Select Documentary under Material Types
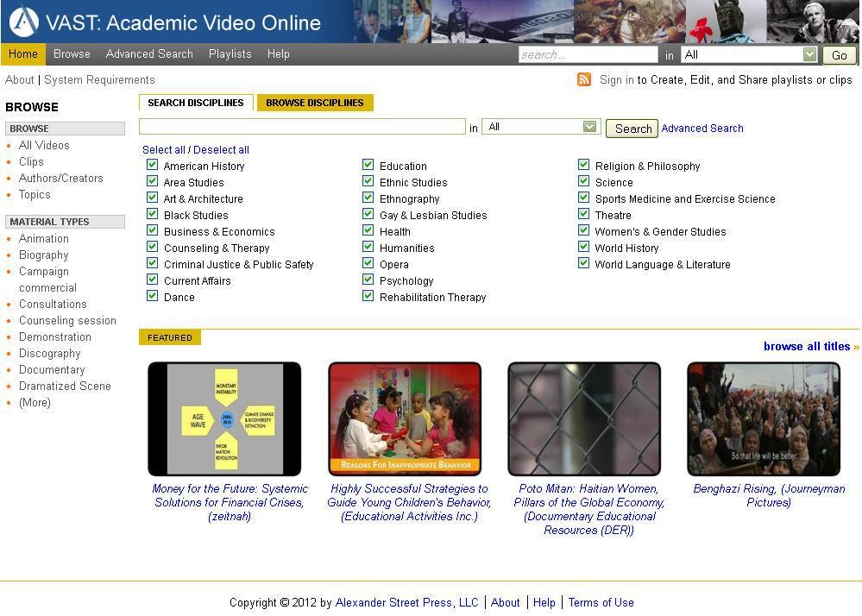862x616 pixels. (52, 369)
